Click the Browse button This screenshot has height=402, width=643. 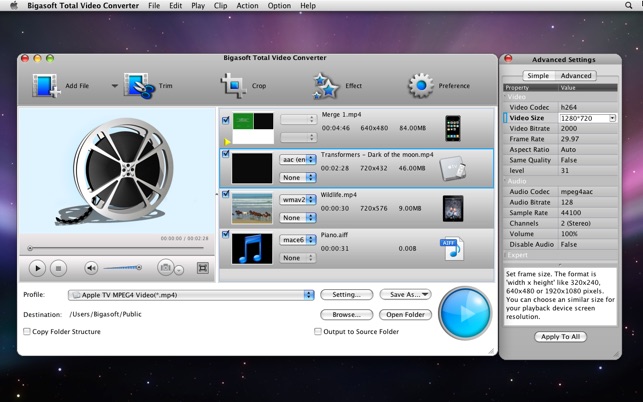tap(346, 315)
